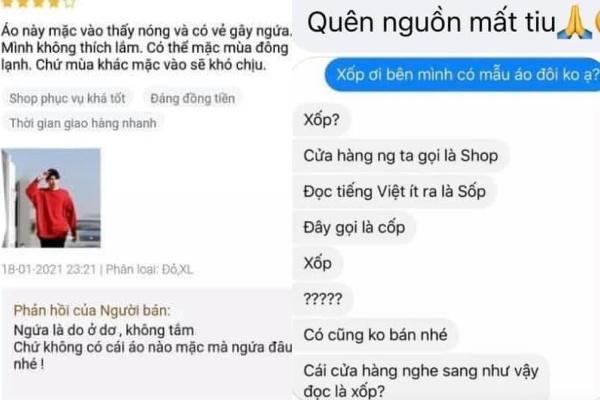Click the 'Phân loại: Đỏ,XL' label
The image size is (600, 400).
(x=149, y=269)
